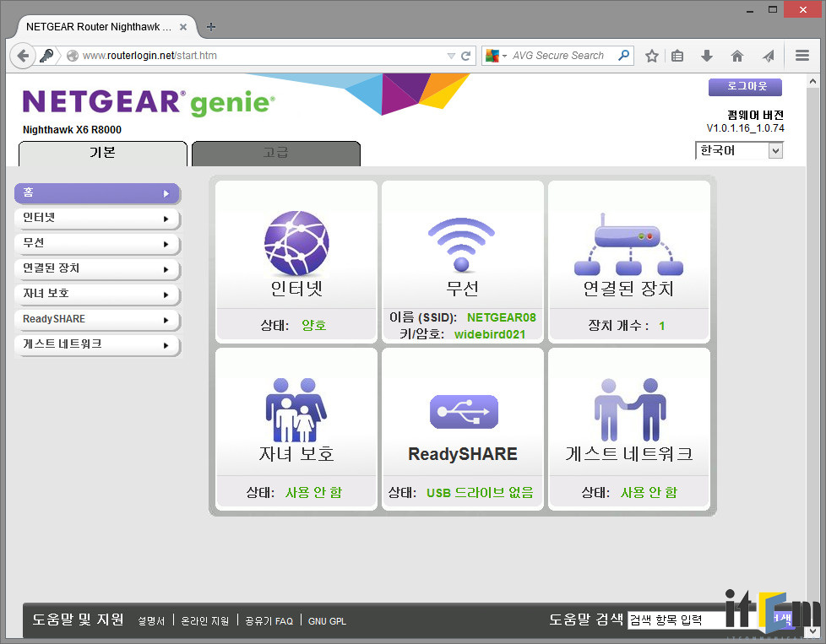This screenshot has height=644, width=826.
Task: Click the SSID value NETGEAR08
Action: coord(502,317)
